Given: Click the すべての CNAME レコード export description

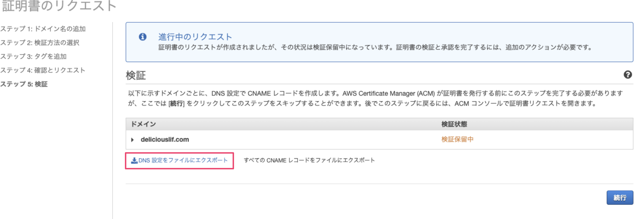Looking at the screenshot, I should [309, 161].
